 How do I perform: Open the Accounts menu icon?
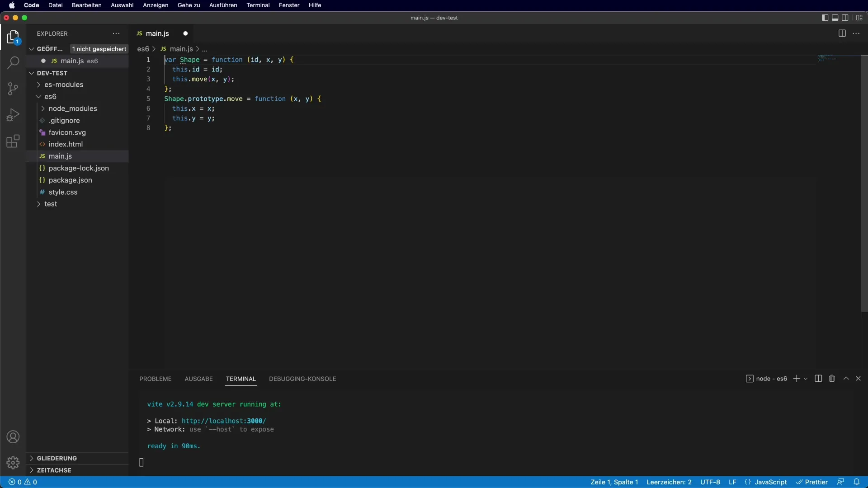[x=13, y=437]
